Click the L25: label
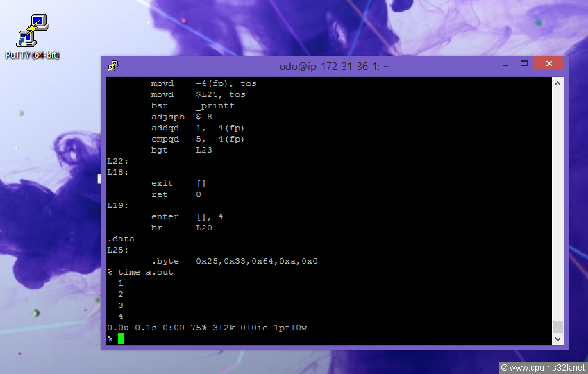 click(118, 250)
